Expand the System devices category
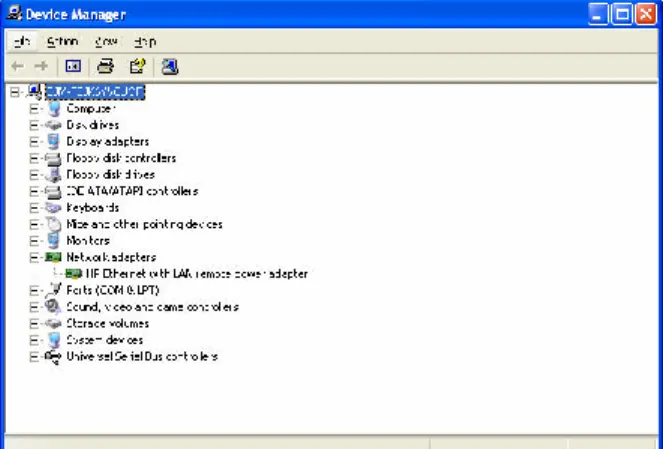The height and width of the screenshot is (449, 663). tap(34, 340)
